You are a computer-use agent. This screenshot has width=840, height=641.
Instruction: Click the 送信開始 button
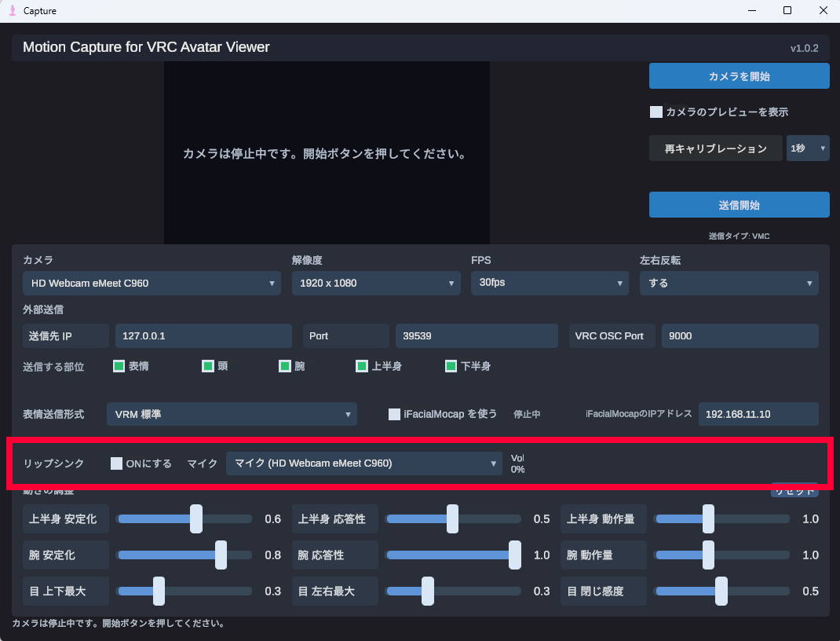tap(740, 205)
